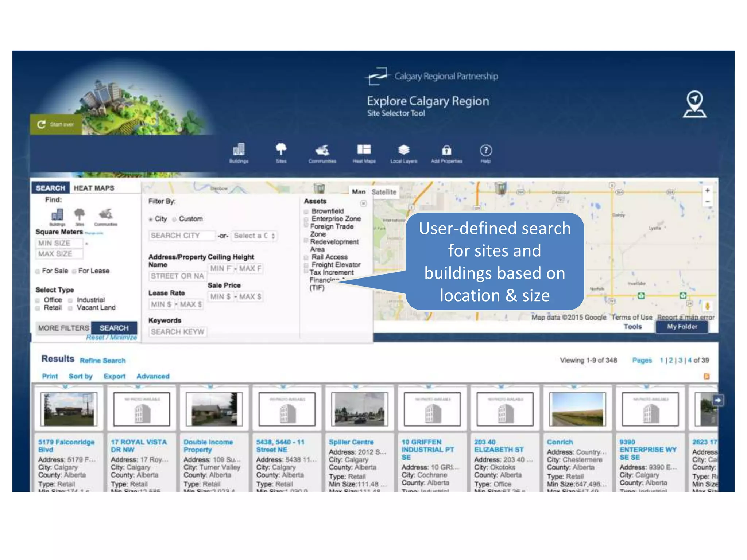Switch map to Map view
The height and width of the screenshot is (560, 747).
tap(359, 192)
